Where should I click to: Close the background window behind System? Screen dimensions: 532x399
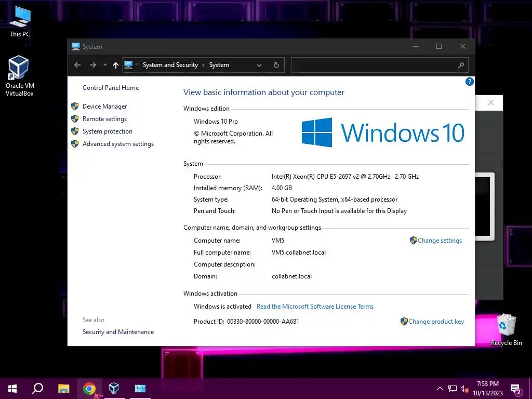(x=490, y=102)
